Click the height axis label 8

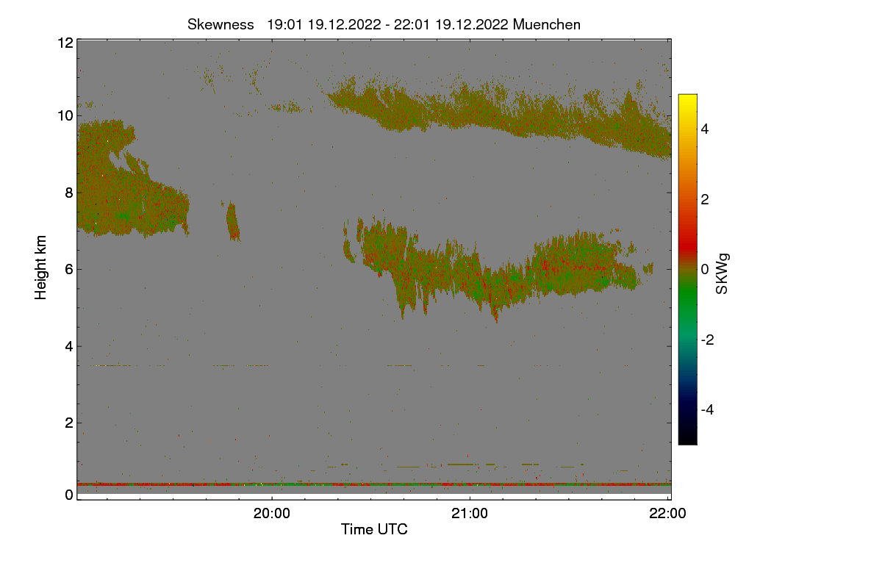click(x=68, y=193)
